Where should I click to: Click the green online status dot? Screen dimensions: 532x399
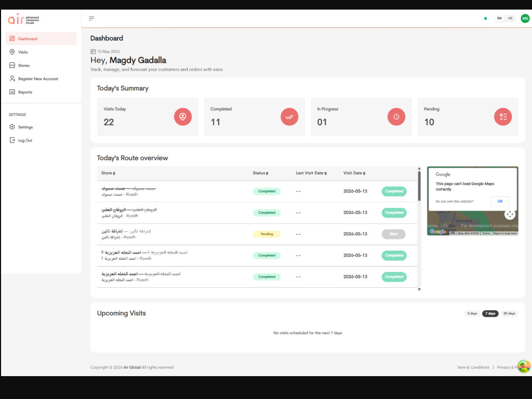click(x=486, y=18)
